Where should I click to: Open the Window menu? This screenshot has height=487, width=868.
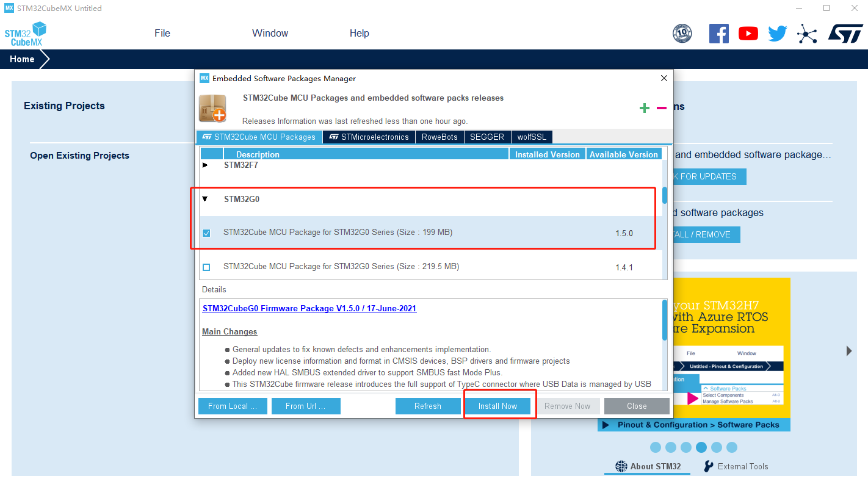[x=270, y=34]
